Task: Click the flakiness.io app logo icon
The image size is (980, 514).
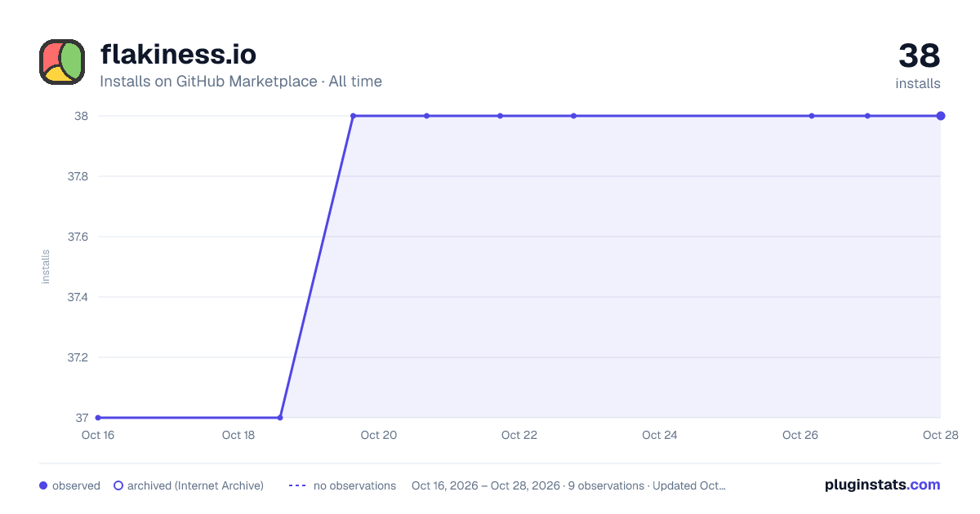Action: pyautogui.click(x=62, y=62)
